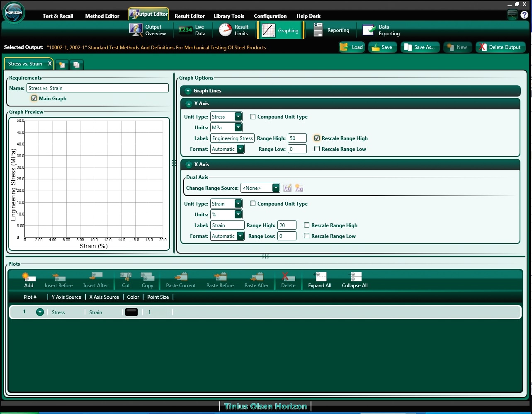The width and height of the screenshot is (532, 414).
Task: Expand the Graph Lines section
Action: click(x=188, y=91)
